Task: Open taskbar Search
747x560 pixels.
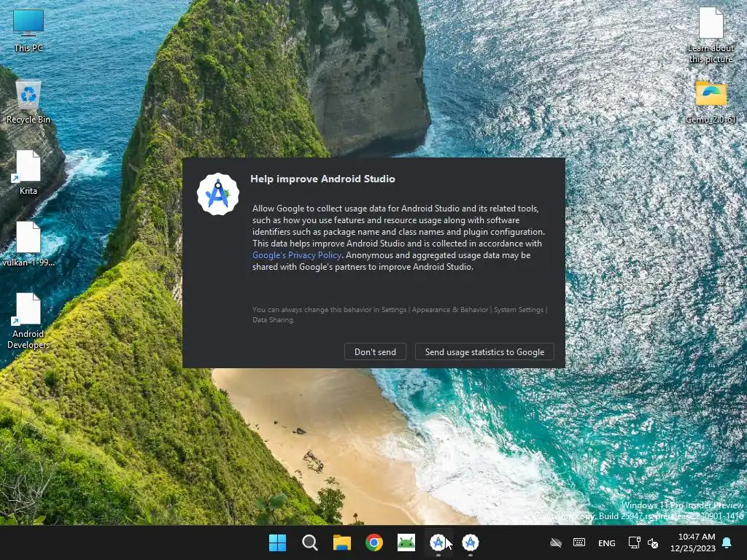Action: pyautogui.click(x=309, y=542)
